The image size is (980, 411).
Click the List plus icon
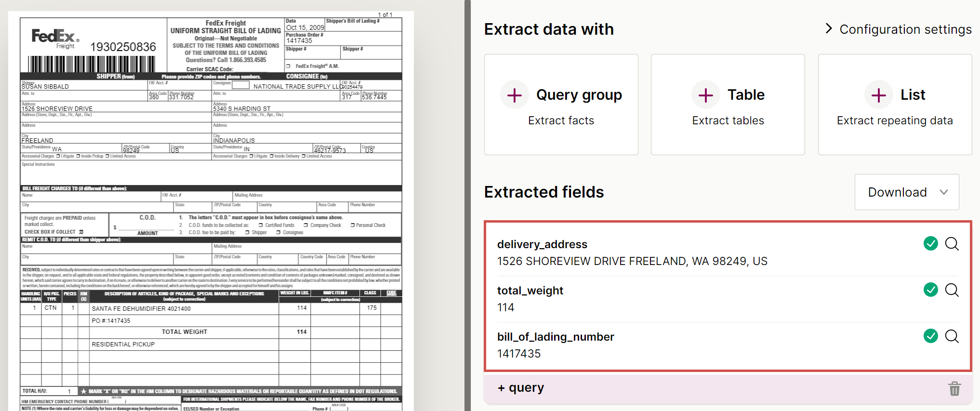click(879, 95)
